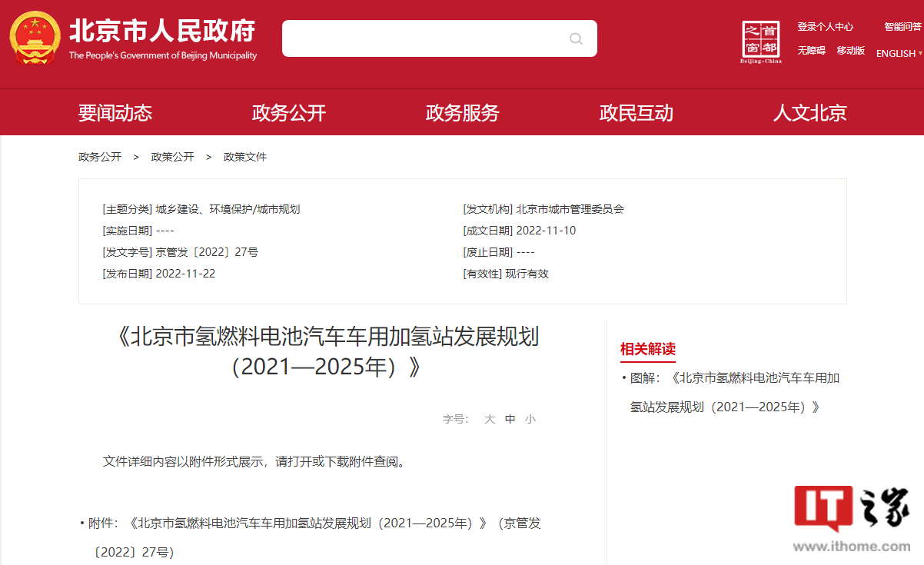Click 政策文件 in the breadcrumb trail

[x=244, y=157]
